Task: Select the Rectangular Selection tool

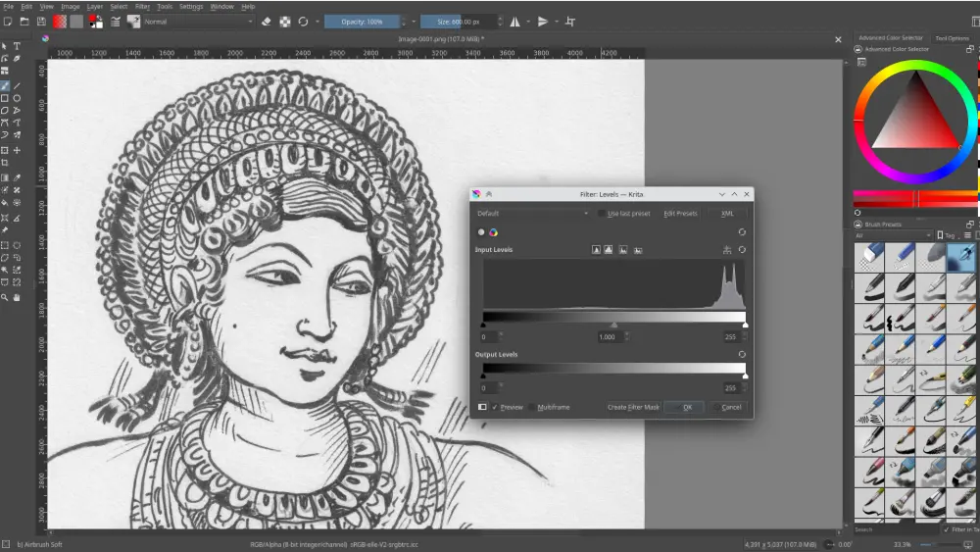Action: pos(5,245)
